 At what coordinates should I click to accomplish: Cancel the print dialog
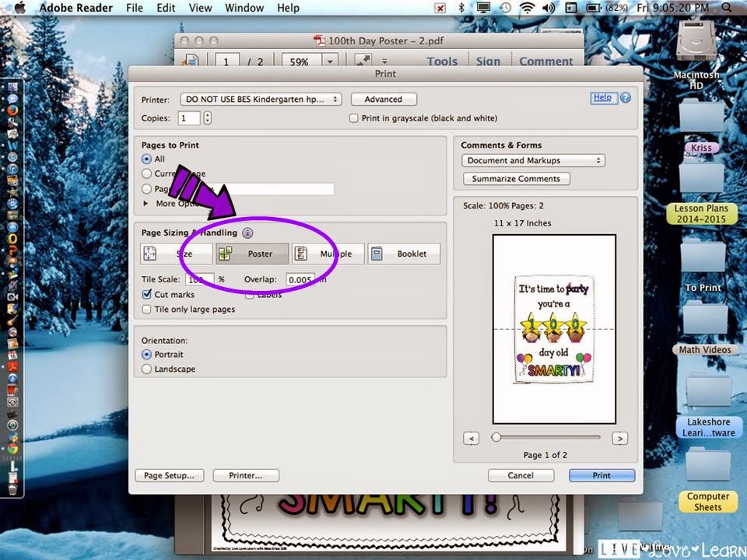521,475
